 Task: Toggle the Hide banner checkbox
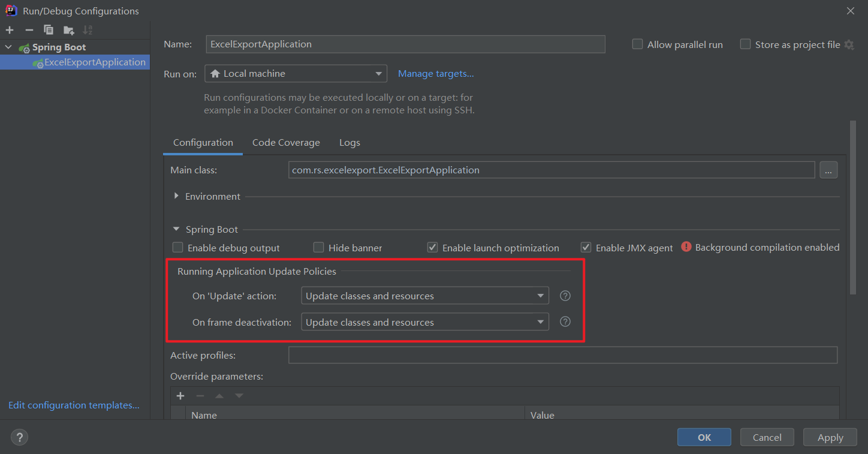point(318,248)
